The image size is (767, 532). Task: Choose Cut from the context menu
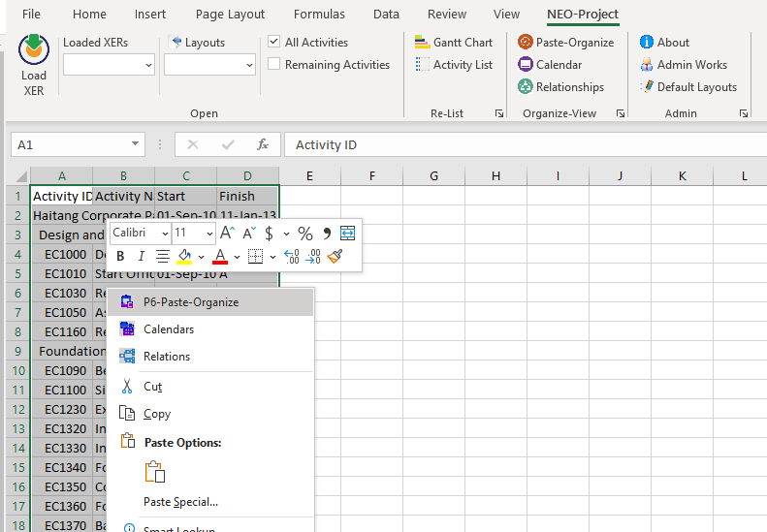click(210, 387)
